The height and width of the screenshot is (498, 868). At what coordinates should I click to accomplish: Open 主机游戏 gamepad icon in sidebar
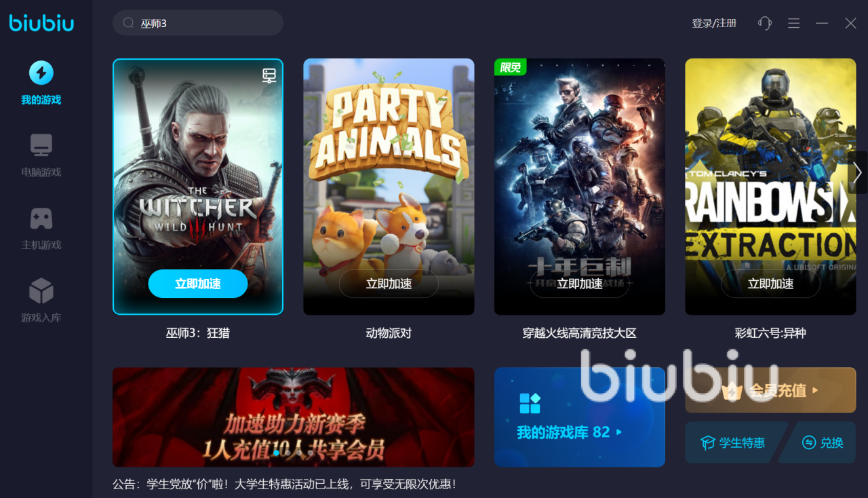(41, 218)
